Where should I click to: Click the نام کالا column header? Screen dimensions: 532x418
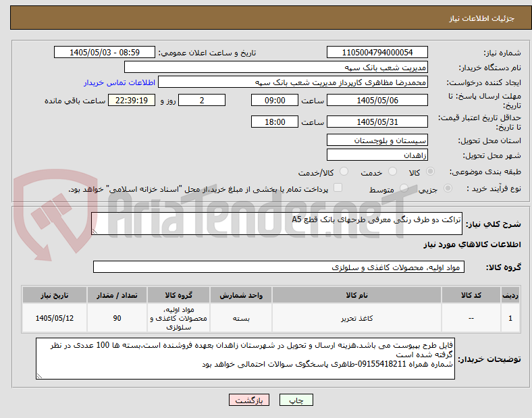coord(356,295)
